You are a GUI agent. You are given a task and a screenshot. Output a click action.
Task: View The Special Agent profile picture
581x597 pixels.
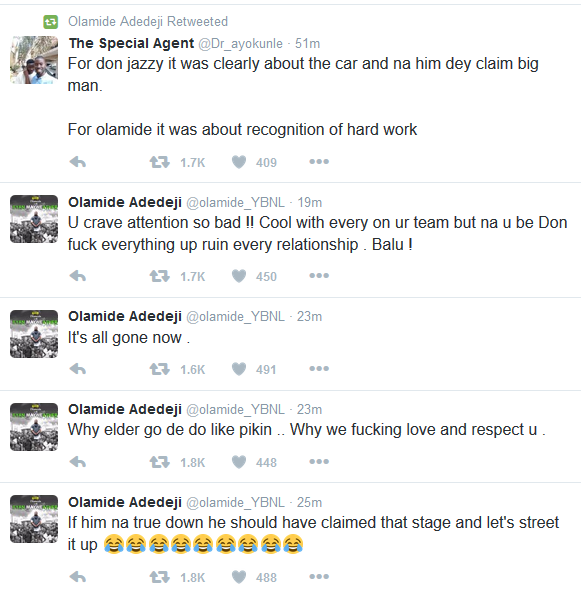point(34,60)
